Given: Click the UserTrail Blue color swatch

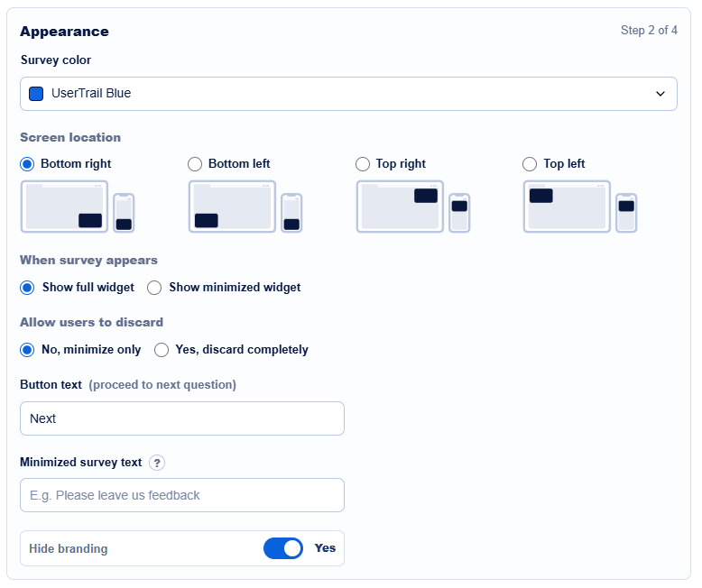Looking at the screenshot, I should pyautogui.click(x=36, y=94).
